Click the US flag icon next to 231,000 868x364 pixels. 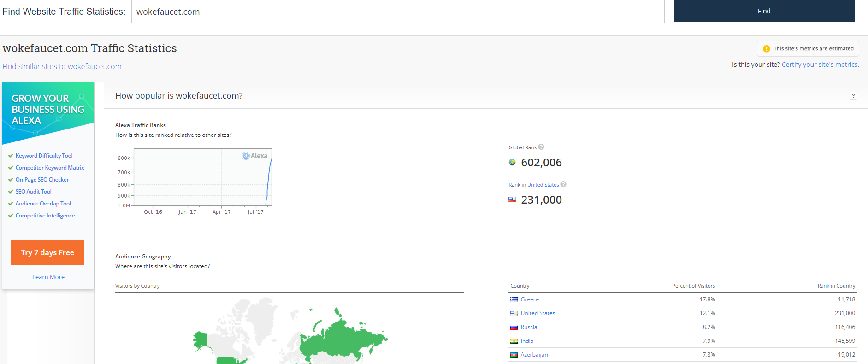click(x=512, y=200)
